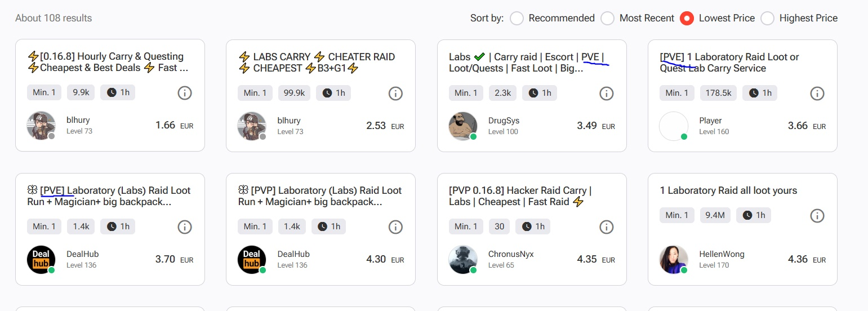The image size is (868, 311).
Task: Open info icon on HellenWong 4.36 EUR offer
Action: click(817, 215)
